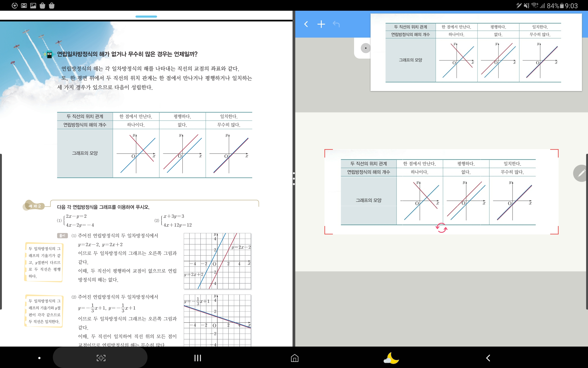Tap the blue pull-down handle at top

pos(146,17)
